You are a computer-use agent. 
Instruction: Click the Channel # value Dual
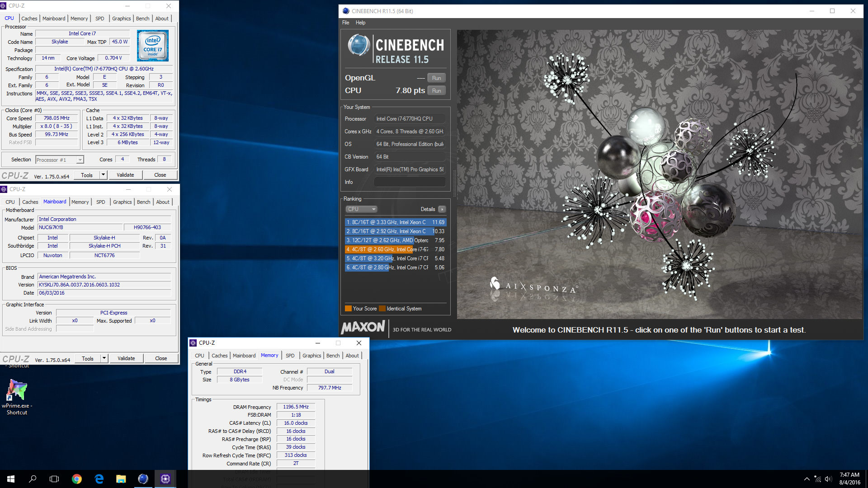[330, 371]
